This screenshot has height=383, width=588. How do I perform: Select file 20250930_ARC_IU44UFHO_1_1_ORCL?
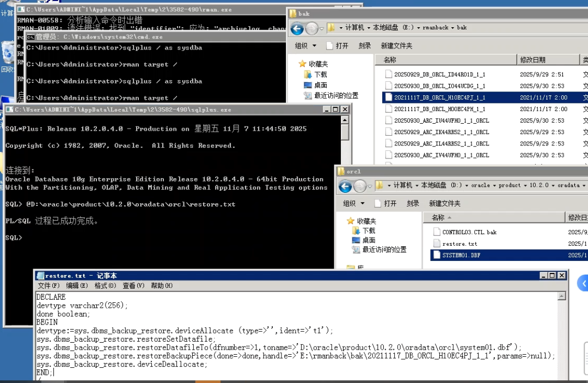pyautogui.click(x=442, y=121)
